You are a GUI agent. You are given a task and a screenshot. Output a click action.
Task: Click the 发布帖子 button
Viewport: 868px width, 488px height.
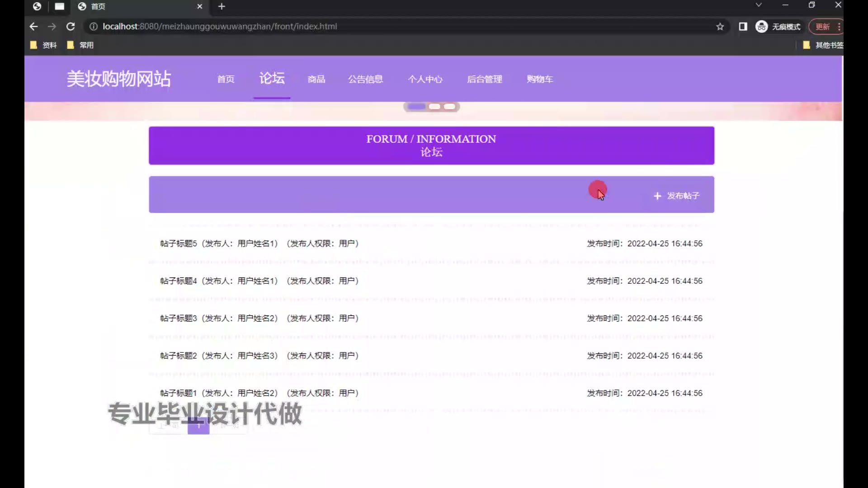click(677, 196)
